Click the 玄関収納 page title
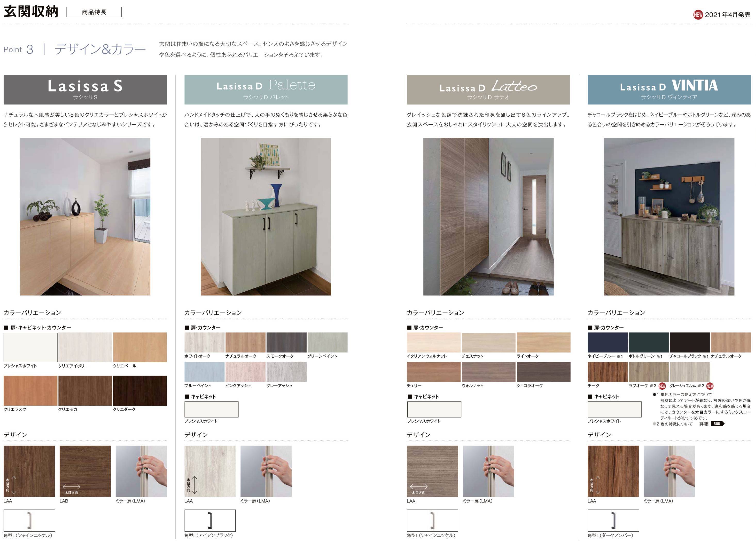Viewport: 756px width, 543px height. point(31,11)
